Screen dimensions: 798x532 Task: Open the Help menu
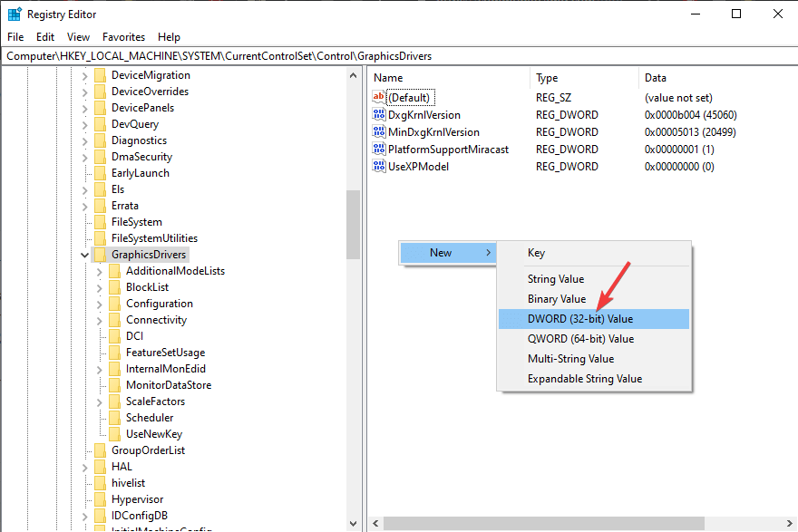[169, 37]
